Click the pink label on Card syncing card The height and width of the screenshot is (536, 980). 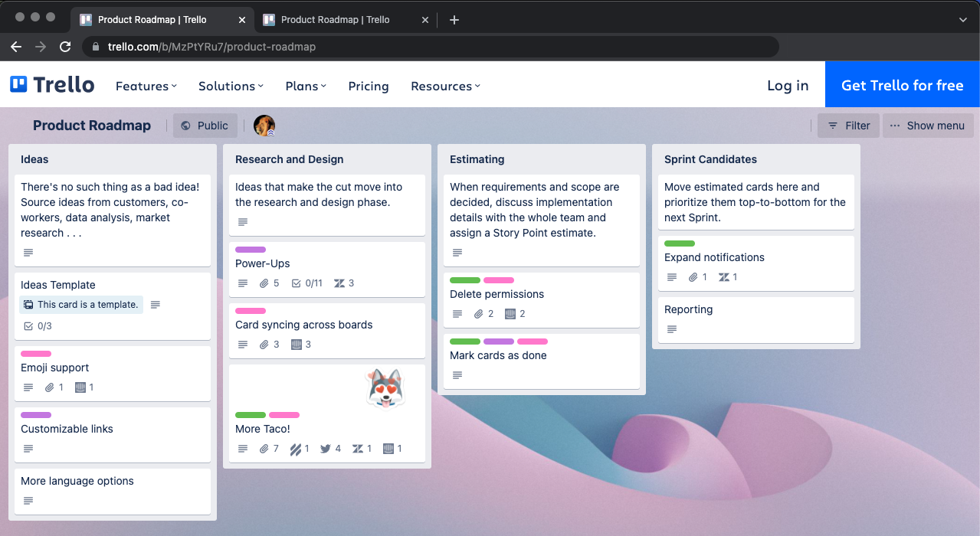click(x=251, y=311)
